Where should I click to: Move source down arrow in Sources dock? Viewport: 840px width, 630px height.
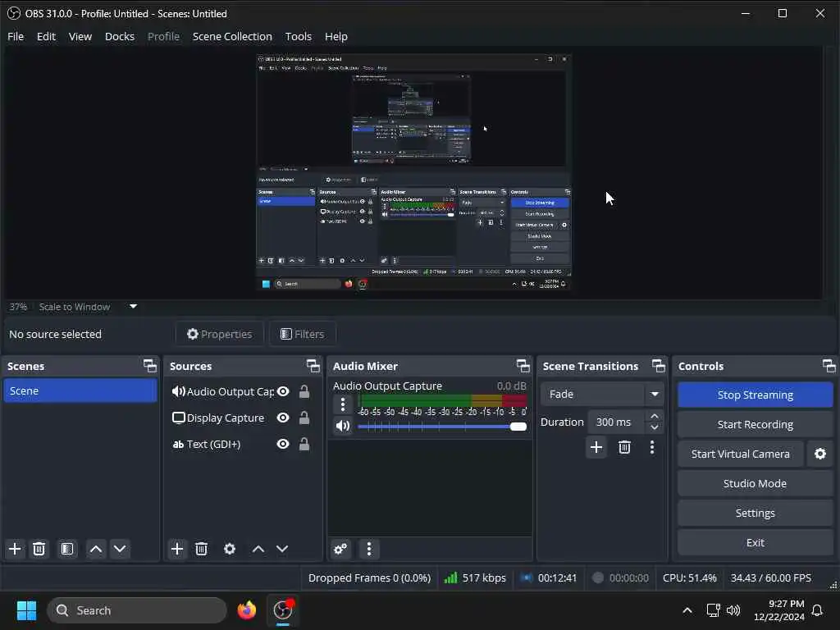click(x=282, y=549)
